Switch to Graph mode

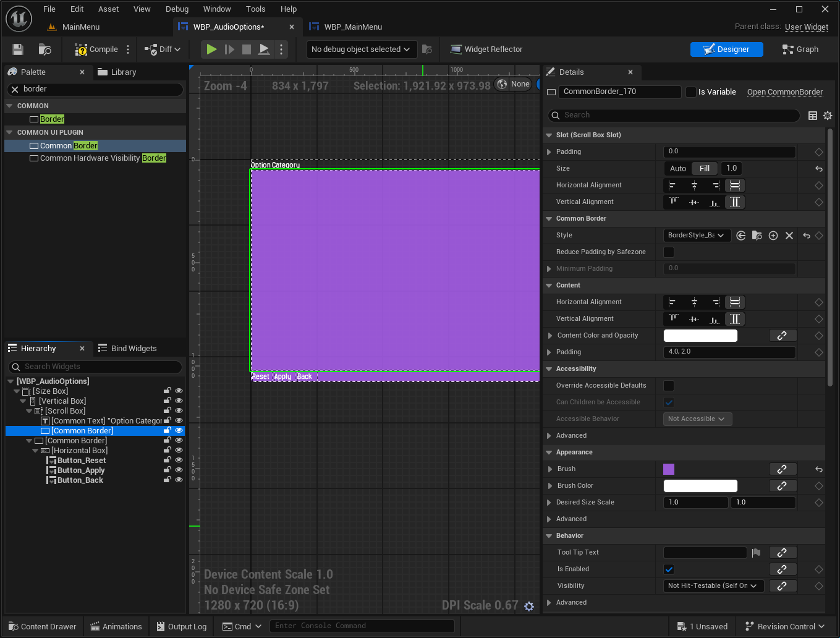tap(800, 49)
